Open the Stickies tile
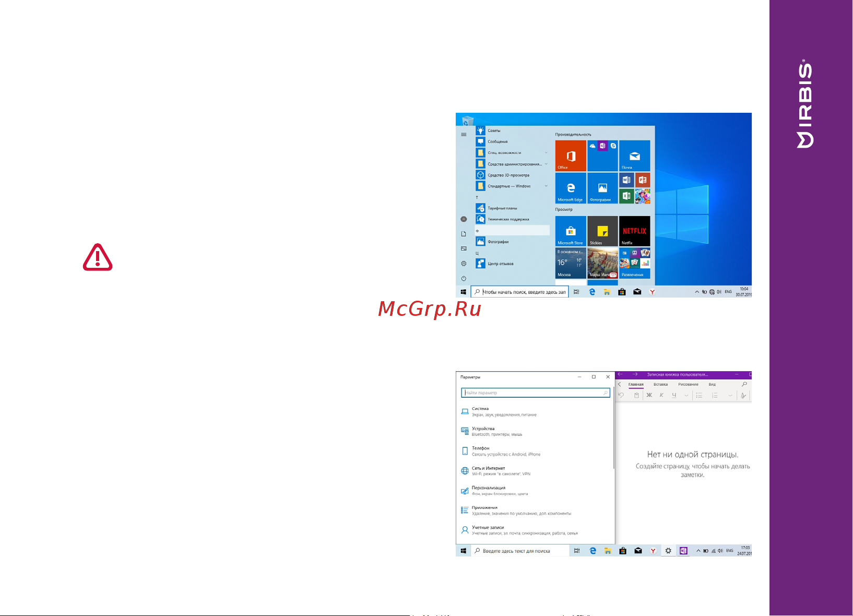Viewport: 853px width, 616px height. coord(602,231)
